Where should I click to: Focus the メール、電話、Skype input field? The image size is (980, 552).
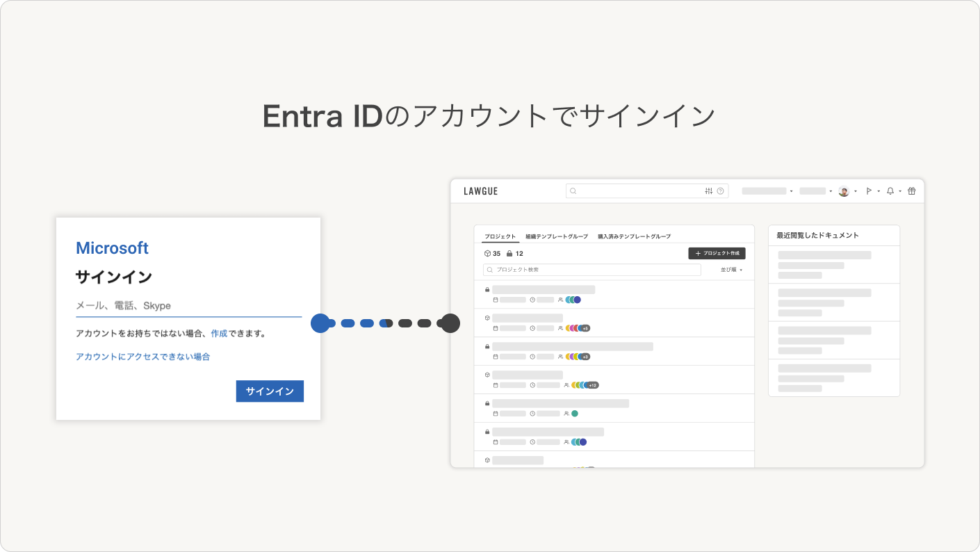click(188, 306)
